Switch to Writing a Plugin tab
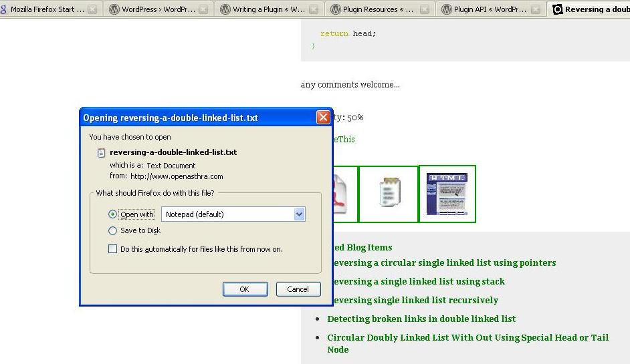 tap(269, 9)
